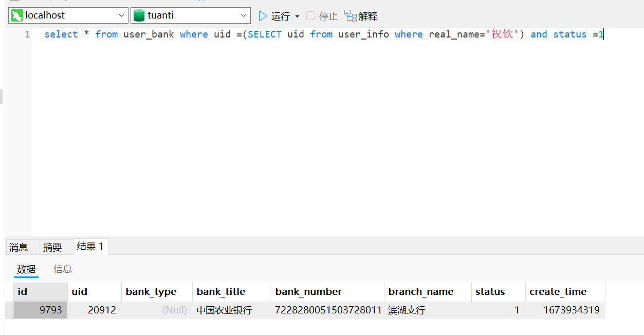
Task: Click the 解释 explain button label
Action: coord(368,16)
